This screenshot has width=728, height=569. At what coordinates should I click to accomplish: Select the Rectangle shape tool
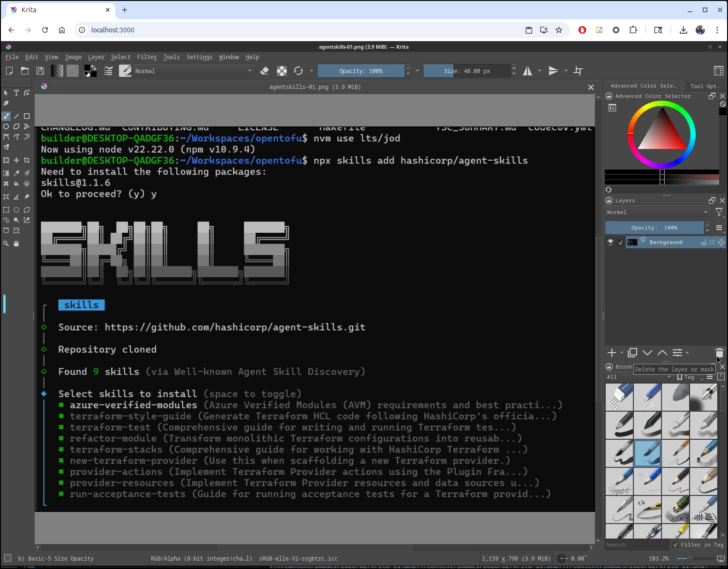(27, 116)
